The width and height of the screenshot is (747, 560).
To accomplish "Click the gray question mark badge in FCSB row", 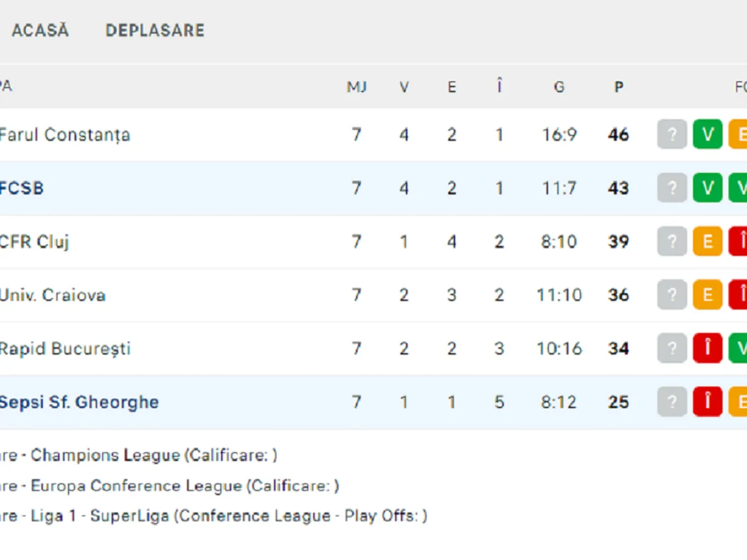I will [672, 188].
